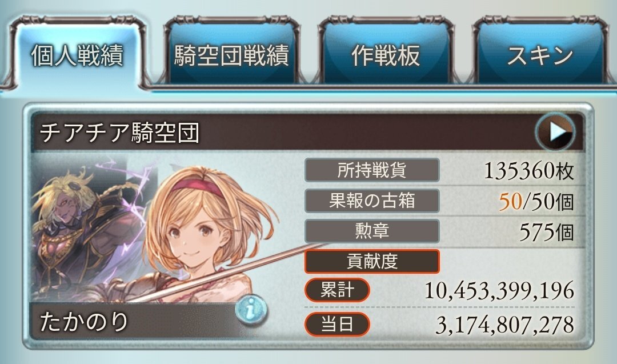Click the player name たかのり
617x364 pixels.
(x=84, y=322)
